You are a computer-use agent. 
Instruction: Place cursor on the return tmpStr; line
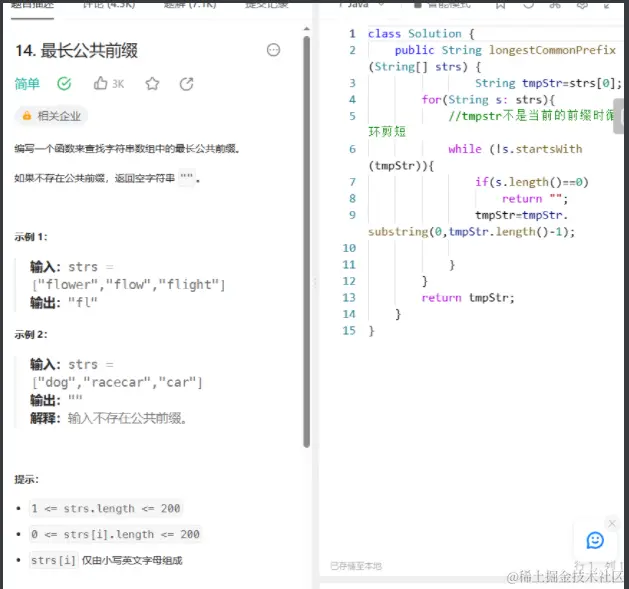click(468, 297)
